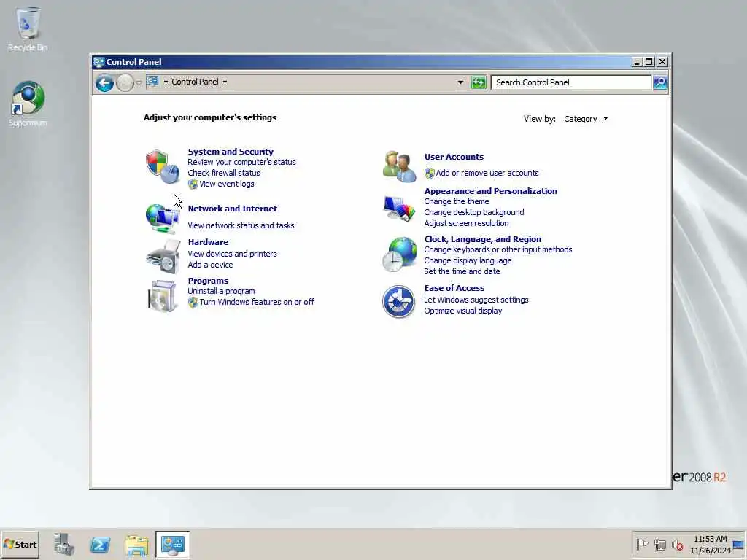Expand the arrow after Control Panel breadcrumb
The width and height of the screenshot is (747, 560).
pyautogui.click(x=225, y=82)
